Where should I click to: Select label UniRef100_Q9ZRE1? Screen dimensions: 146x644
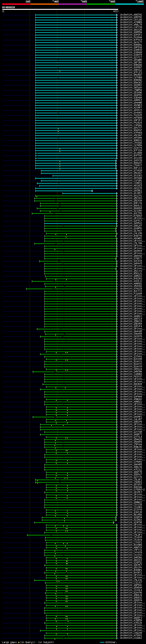131,191
